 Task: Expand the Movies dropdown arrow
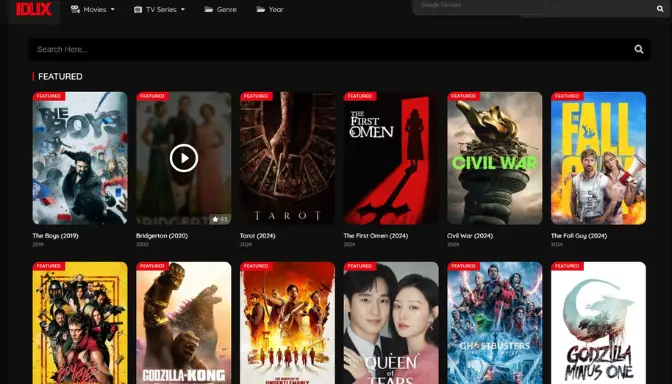113,9
